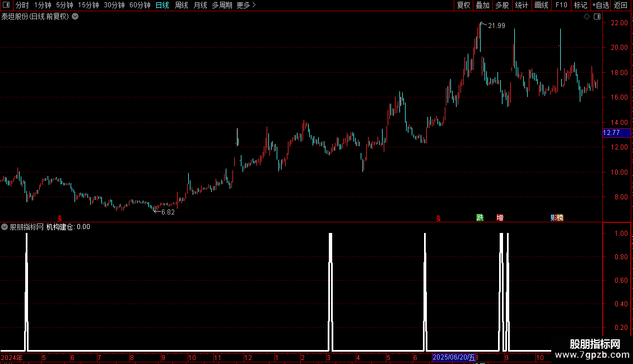Click the 标记 mark button
This screenshot has width=633, height=364.
(580, 5)
